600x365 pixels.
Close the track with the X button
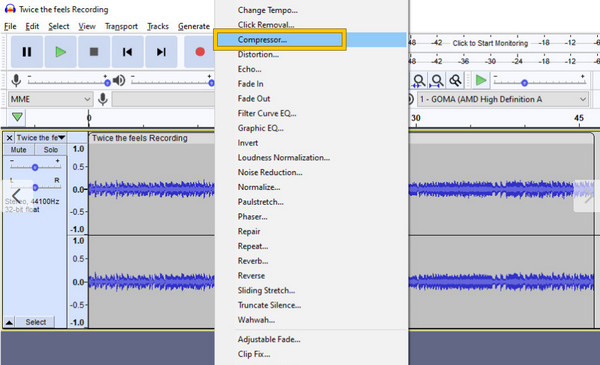10,138
